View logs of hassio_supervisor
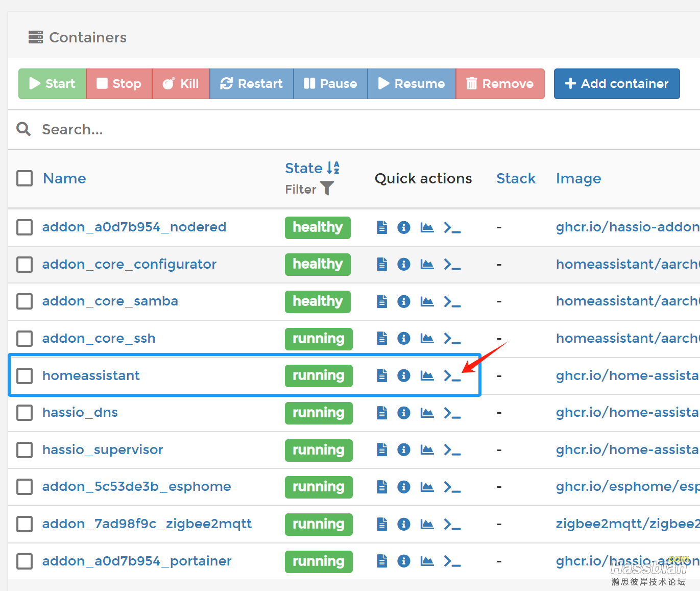Viewport: 700px width, 591px height. 382,450
